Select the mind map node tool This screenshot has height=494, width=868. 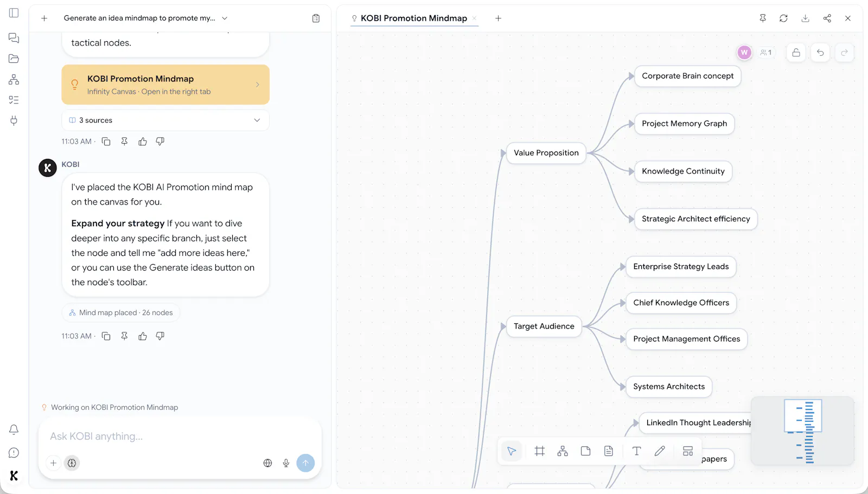point(563,451)
